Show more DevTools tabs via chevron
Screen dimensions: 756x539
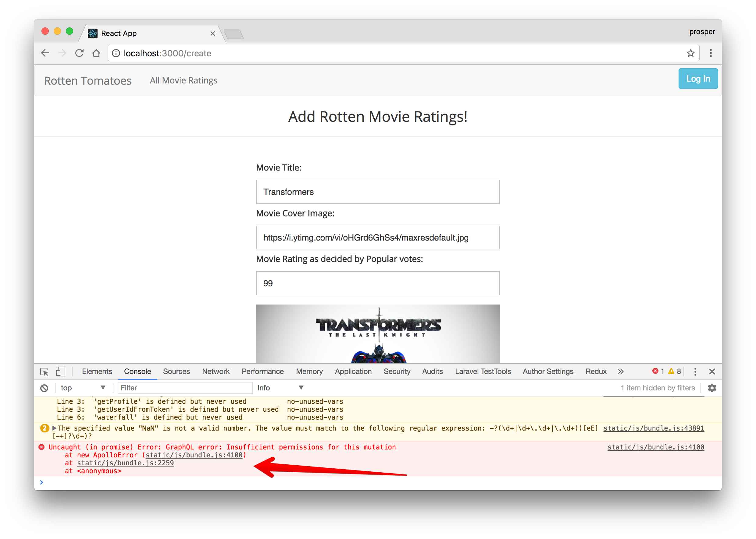(620, 372)
